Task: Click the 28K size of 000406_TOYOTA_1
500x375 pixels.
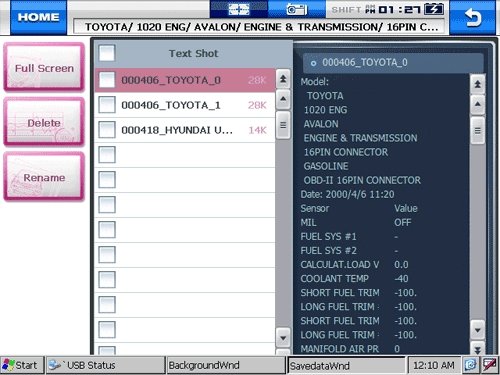Action: click(257, 105)
